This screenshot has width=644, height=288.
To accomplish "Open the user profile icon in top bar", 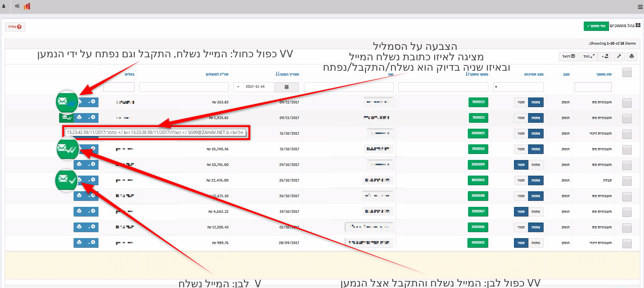I will (x=4, y=6).
